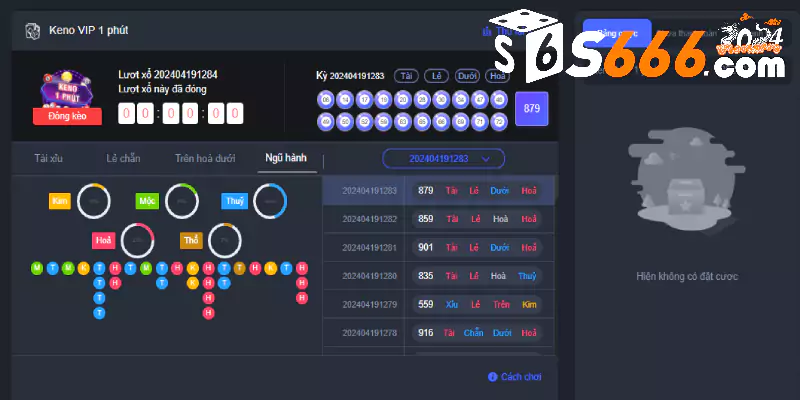Open the Cách chơi how-to-play link
Screen dimensions: 800x400
pos(521,376)
